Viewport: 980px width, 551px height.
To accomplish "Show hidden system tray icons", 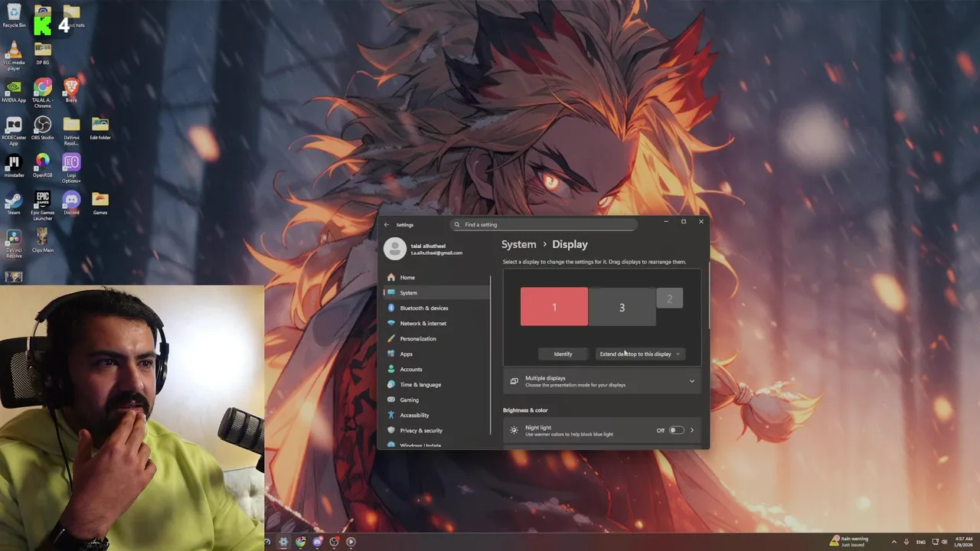I will [x=894, y=542].
